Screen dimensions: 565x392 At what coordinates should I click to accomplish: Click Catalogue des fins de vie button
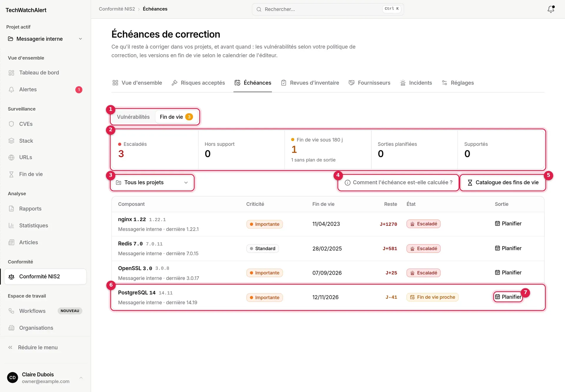coord(503,182)
